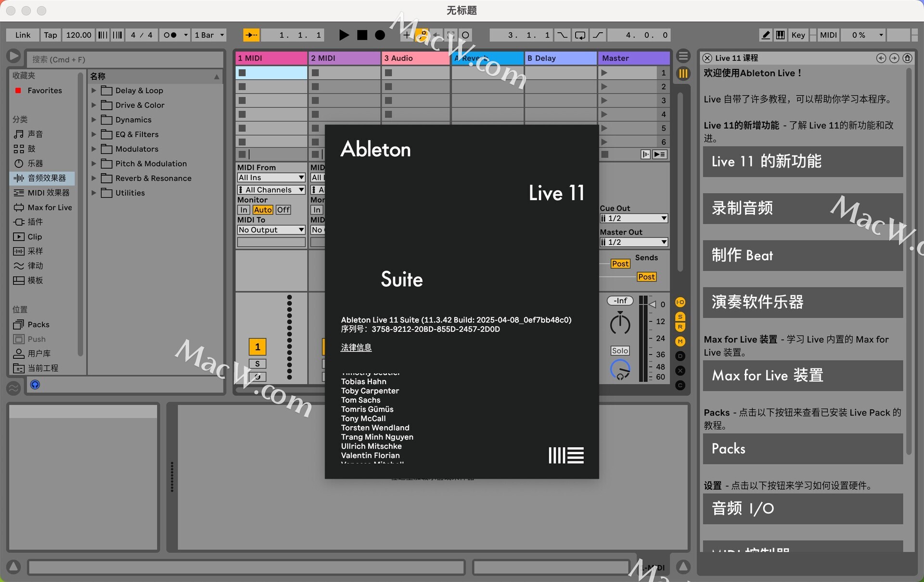Solo track 1 with S button
924x582 pixels.
click(257, 364)
